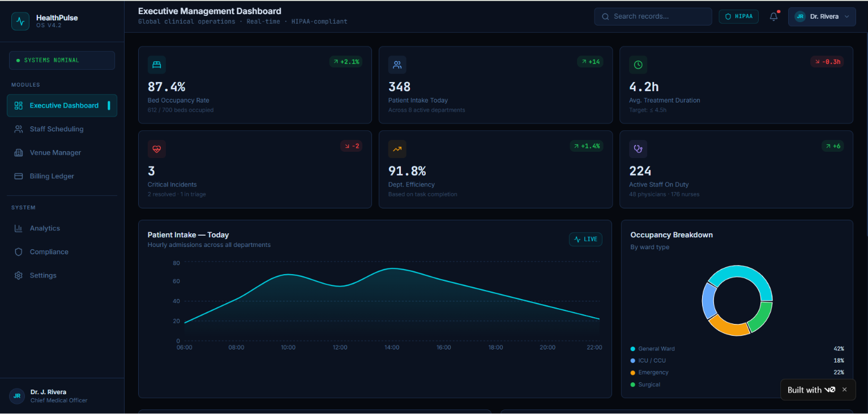
Task: Click the Systems Nominal status pill
Action: [62, 60]
